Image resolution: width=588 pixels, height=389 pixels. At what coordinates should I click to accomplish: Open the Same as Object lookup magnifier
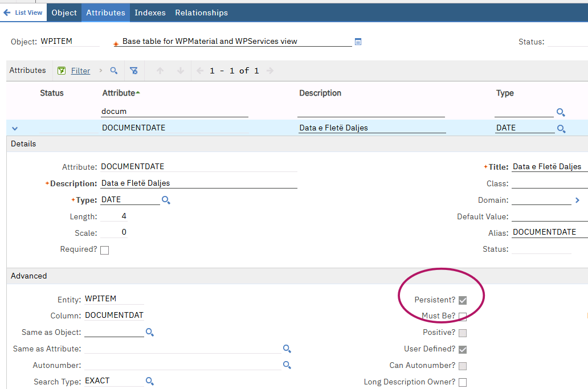[150, 332]
